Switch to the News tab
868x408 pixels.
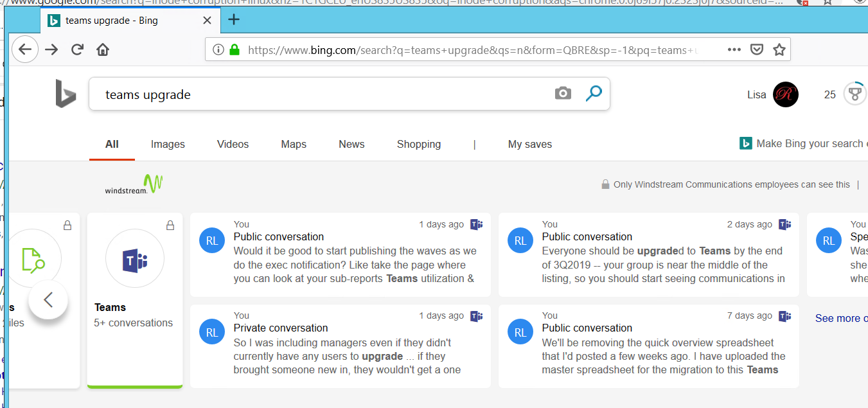click(x=351, y=144)
